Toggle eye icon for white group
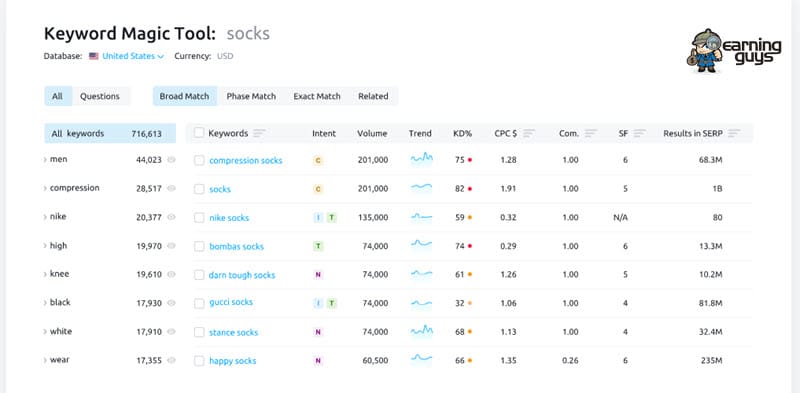The image size is (800, 393). (x=171, y=332)
